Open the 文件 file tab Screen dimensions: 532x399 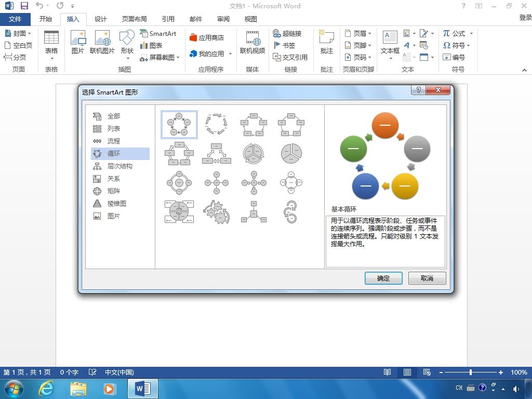click(15, 19)
